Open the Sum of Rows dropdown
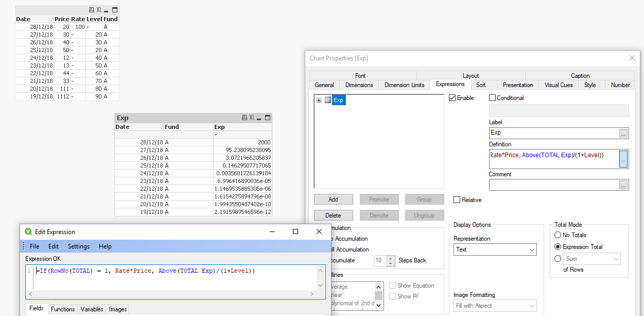Viewport: 644px width, 316px height. tap(592, 259)
